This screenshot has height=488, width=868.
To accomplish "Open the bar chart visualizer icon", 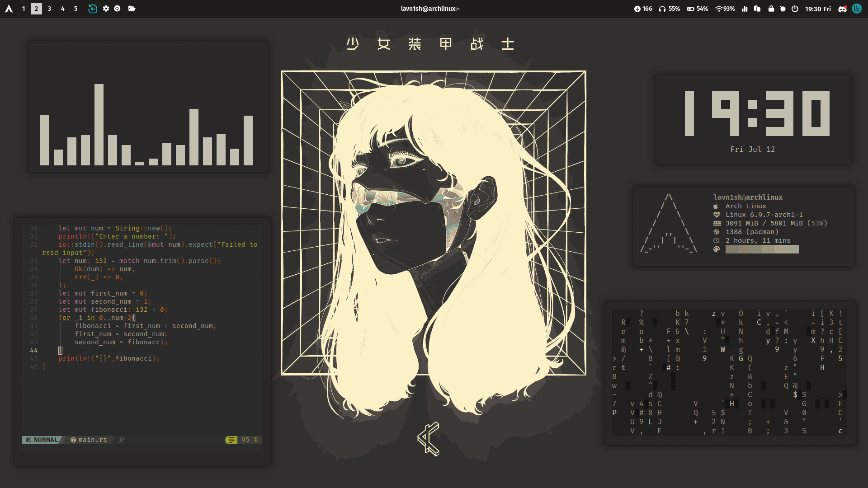I will 745,9.
